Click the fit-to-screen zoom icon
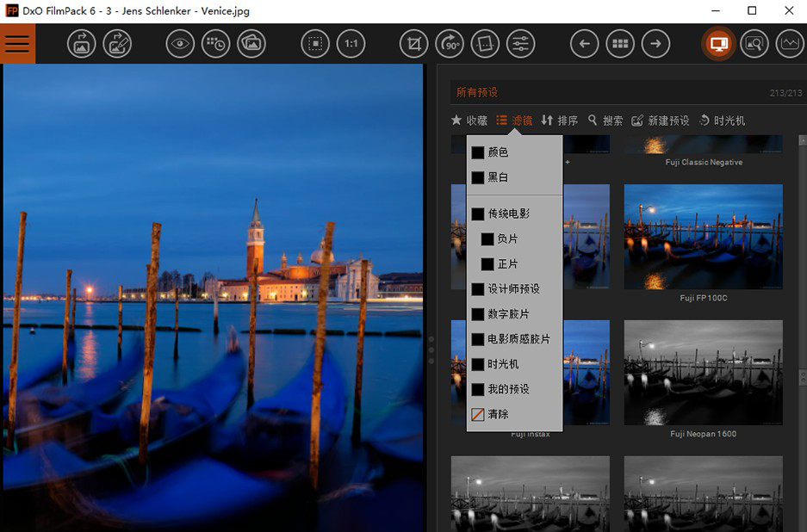This screenshot has width=807, height=532. click(x=315, y=44)
